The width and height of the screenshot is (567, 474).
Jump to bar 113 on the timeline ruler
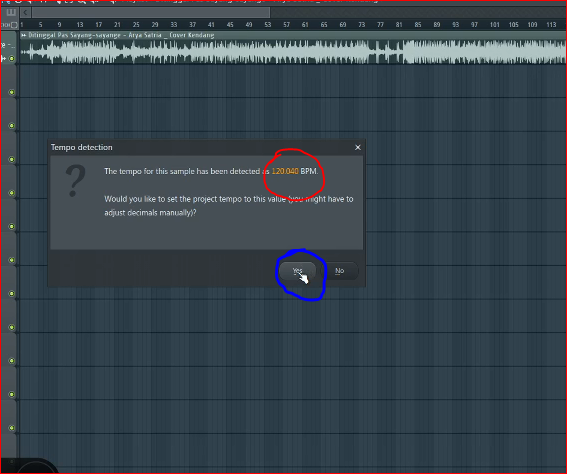coord(551,25)
